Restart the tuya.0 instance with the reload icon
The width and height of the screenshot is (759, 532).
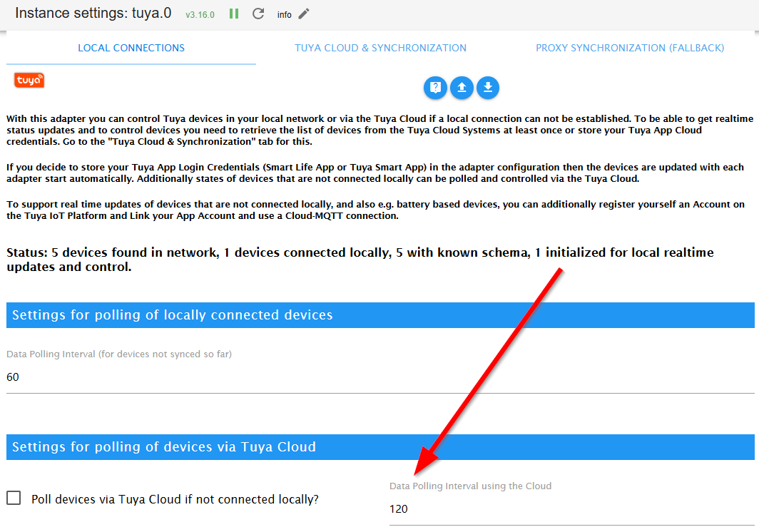point(258,14)
